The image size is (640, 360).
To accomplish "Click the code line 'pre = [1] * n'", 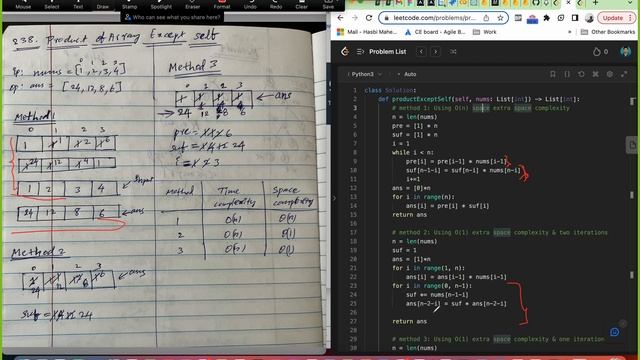I will click(415, 126).
